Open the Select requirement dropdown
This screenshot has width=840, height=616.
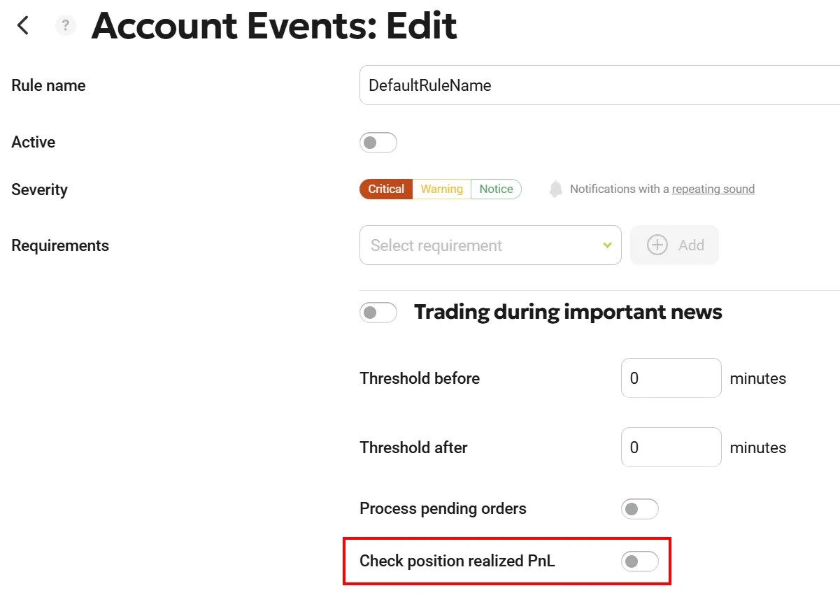(490, 245)
